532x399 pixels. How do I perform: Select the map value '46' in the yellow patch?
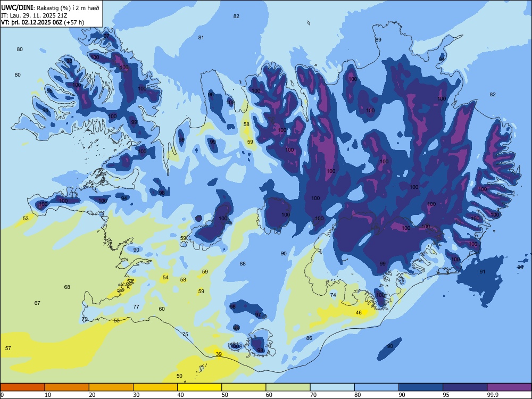click(359, 312)
